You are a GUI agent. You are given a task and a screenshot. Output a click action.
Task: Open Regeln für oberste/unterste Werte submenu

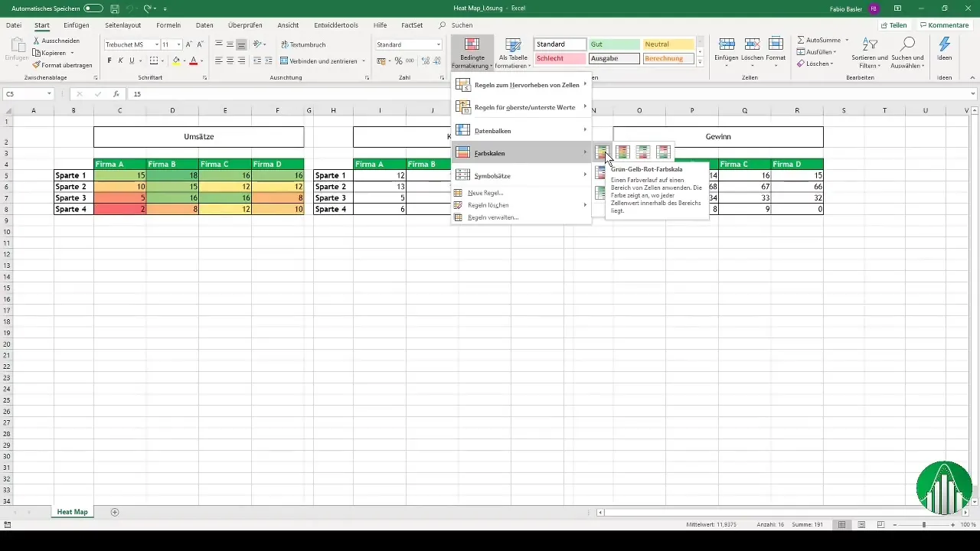coord(521,107)
